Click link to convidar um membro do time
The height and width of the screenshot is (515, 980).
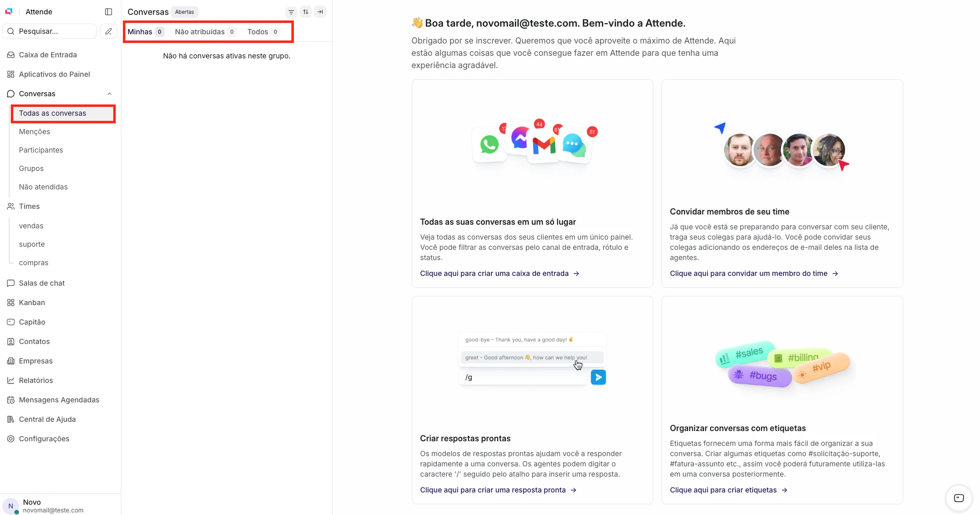[754, 273]
